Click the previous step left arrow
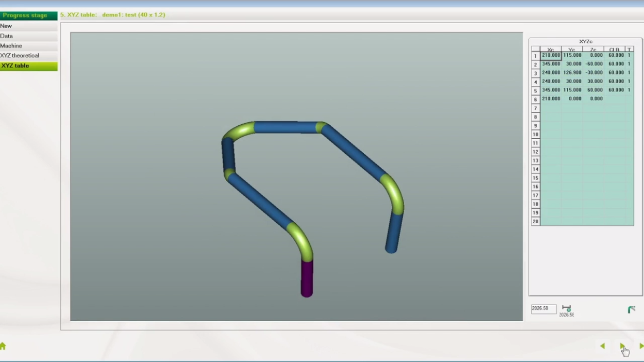The height and width of the screenshot is (362, 644). pyautogui.click(x=602, y=346)
